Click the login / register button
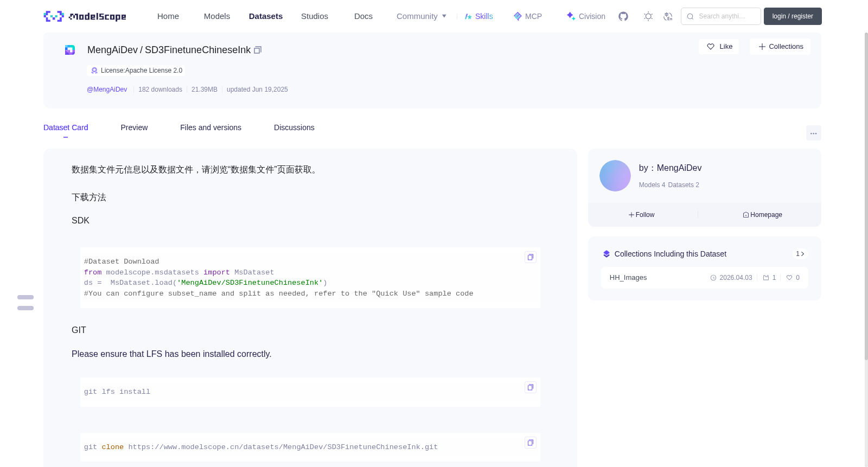The height and width of the screenshot is (467, 868). point(793,16)
